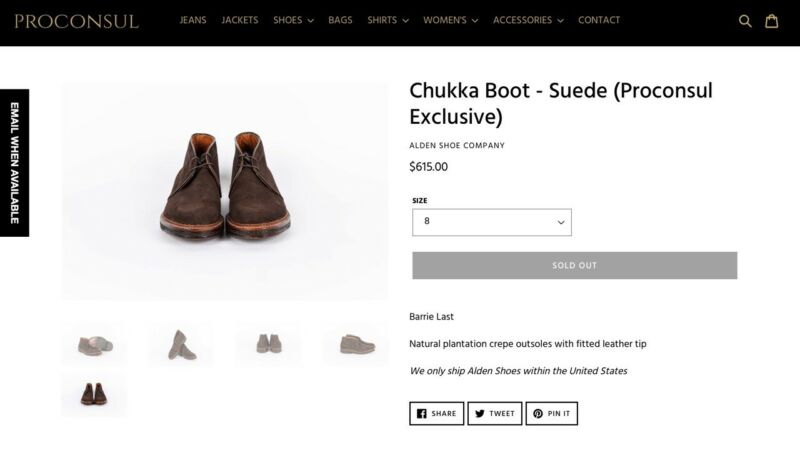Screen dimensions: 800x458
Task: Share the product on Facebook
Action: click(x=436, y=413)
